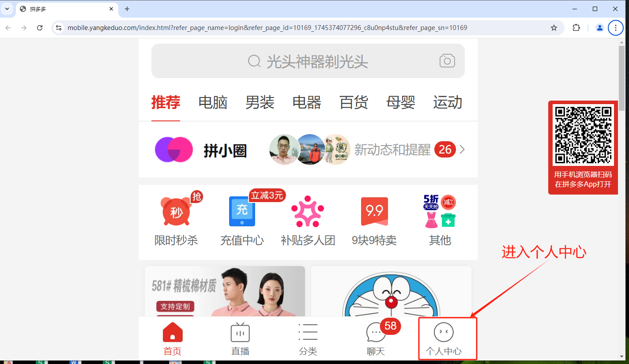Viewport: 629px width, 364px height.
Task: Open 聊天 chat with 58 badge
Action: [x=376, y=339]
